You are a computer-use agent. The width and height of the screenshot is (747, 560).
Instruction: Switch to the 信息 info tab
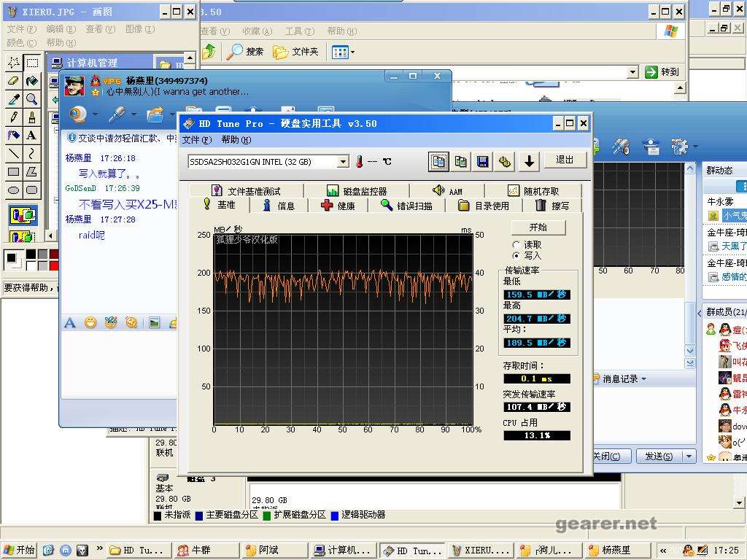coord(279,206)
